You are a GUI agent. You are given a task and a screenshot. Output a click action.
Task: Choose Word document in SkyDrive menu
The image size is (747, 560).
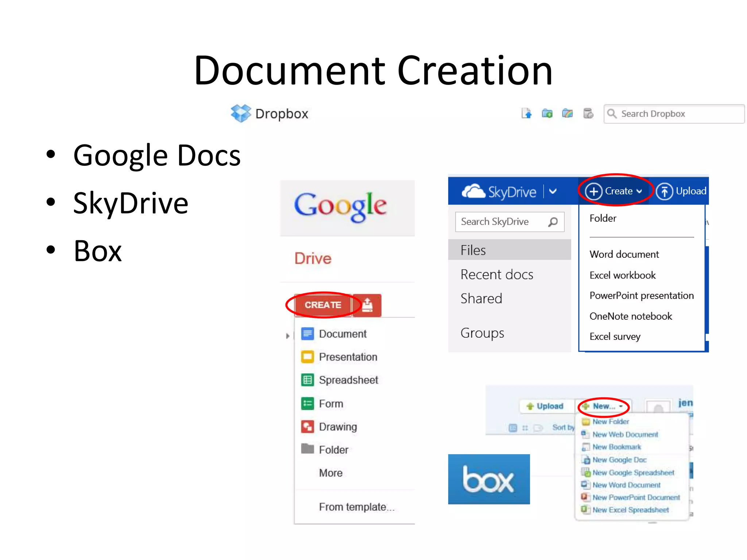click(x=624, y=254)
